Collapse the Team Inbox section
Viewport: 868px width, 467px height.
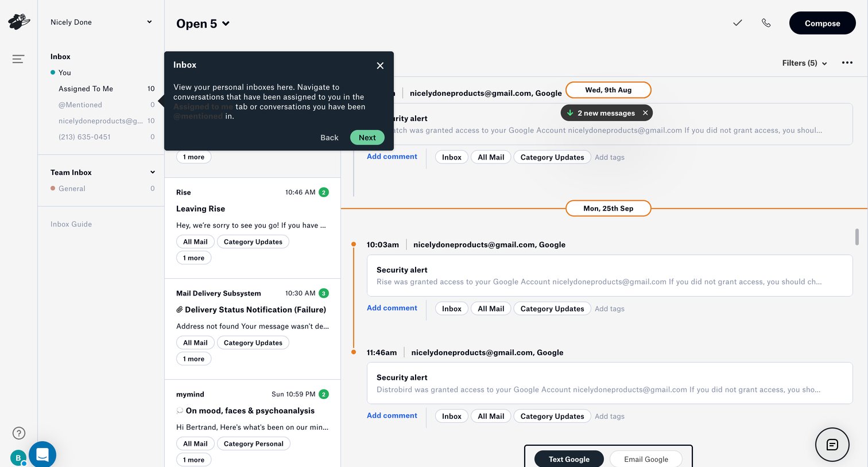pos(153,172)
